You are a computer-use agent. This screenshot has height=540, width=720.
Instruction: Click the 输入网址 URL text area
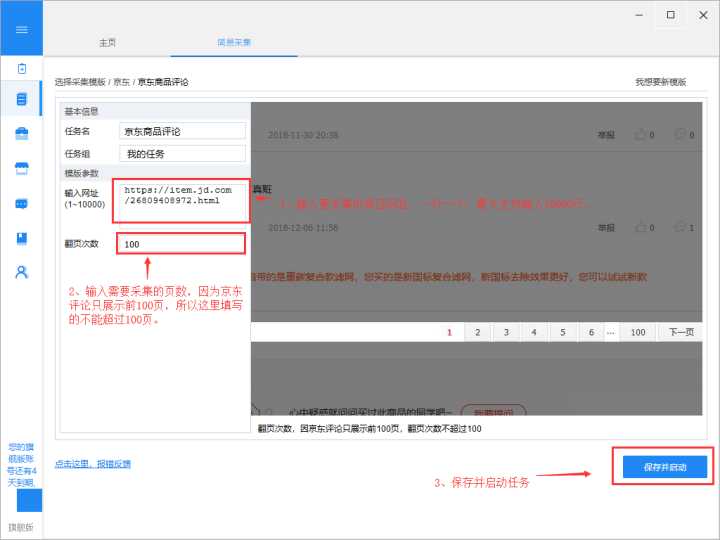pyautogui.click(x=182, y=202)
